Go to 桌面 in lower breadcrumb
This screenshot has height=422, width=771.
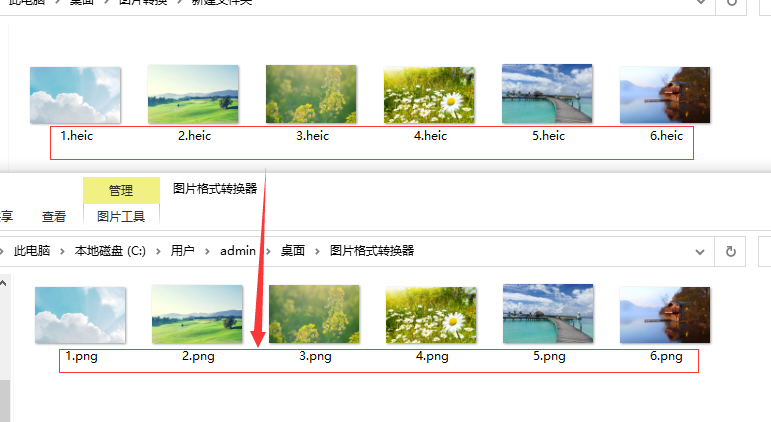pos(293,251)
